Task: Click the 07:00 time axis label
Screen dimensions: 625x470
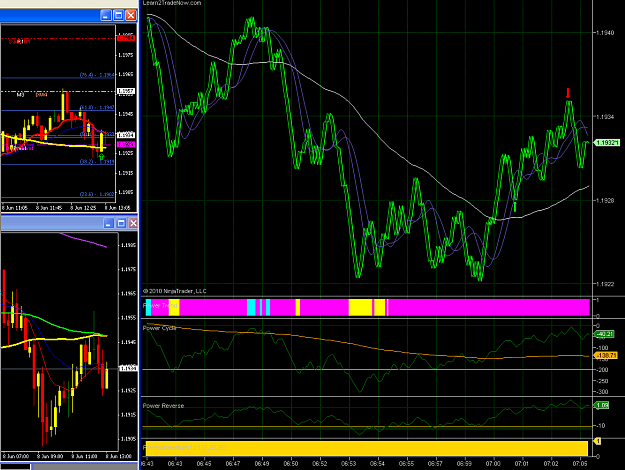Action: click(493, 464)
